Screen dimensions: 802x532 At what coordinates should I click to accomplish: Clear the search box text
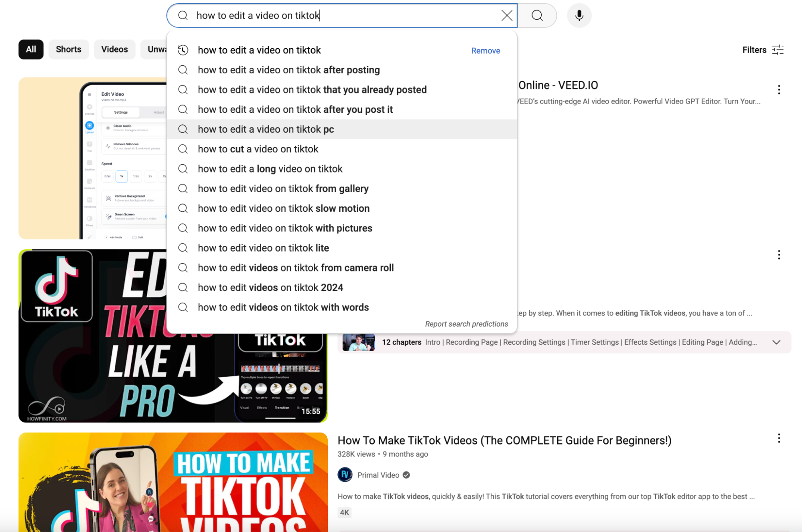coord(507,16)
